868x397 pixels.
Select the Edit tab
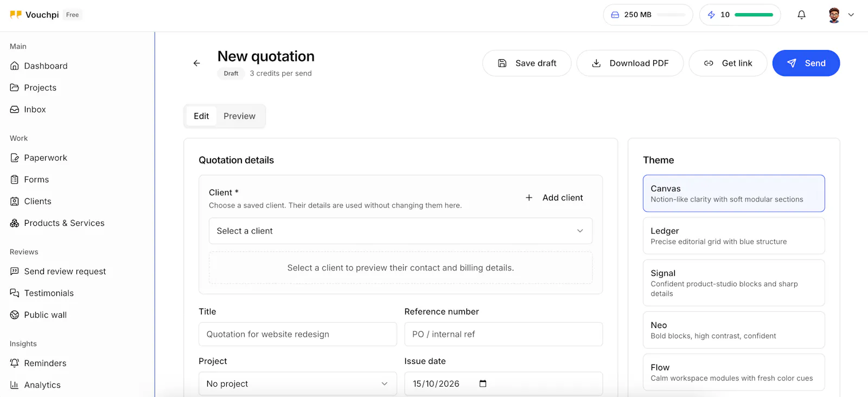click(201, 116)
